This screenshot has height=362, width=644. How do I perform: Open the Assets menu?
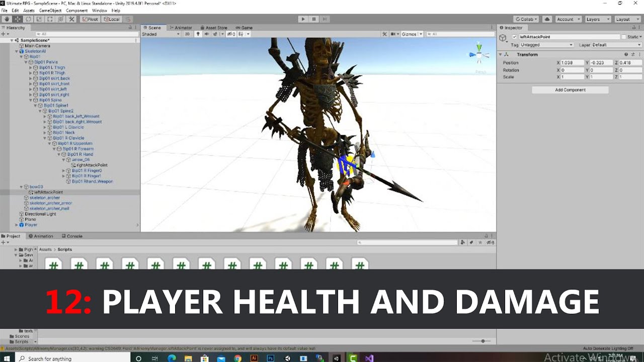(x=29, y=11)
